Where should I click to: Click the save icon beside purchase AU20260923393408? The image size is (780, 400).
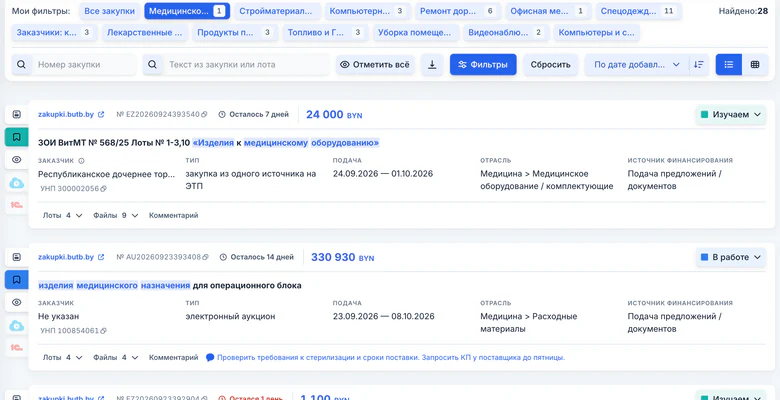(x=16, y=257)
